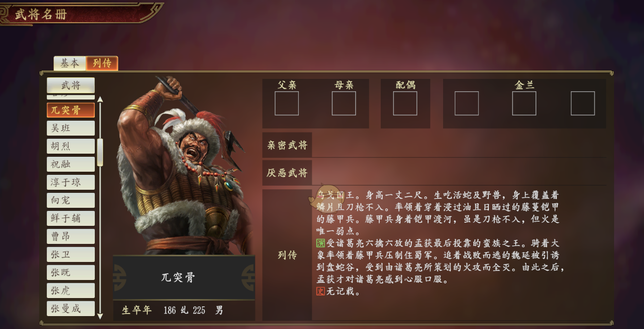This screenshot has height=329, width=644.
Task: Click the first empty 金兰 portrait slot
Action: tap(466, 103)
